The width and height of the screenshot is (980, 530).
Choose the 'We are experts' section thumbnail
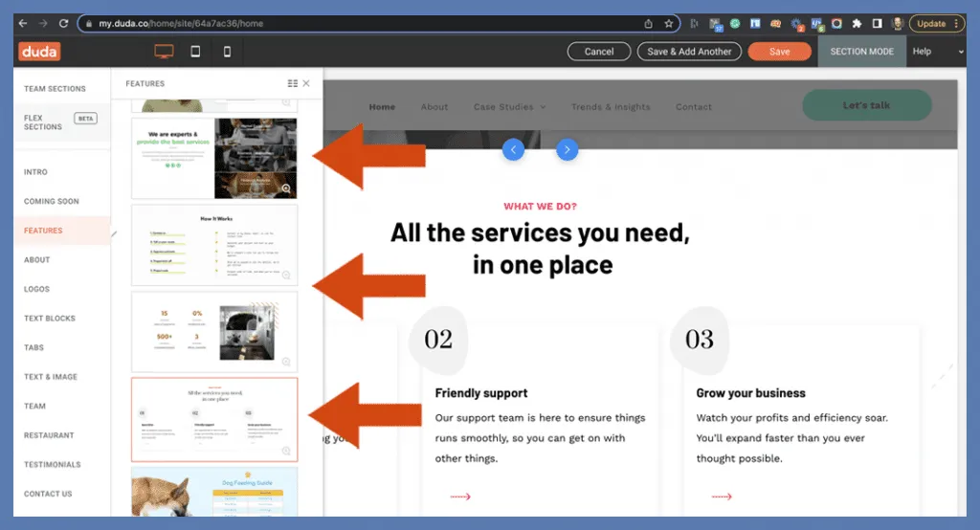(x=214, y=158)
